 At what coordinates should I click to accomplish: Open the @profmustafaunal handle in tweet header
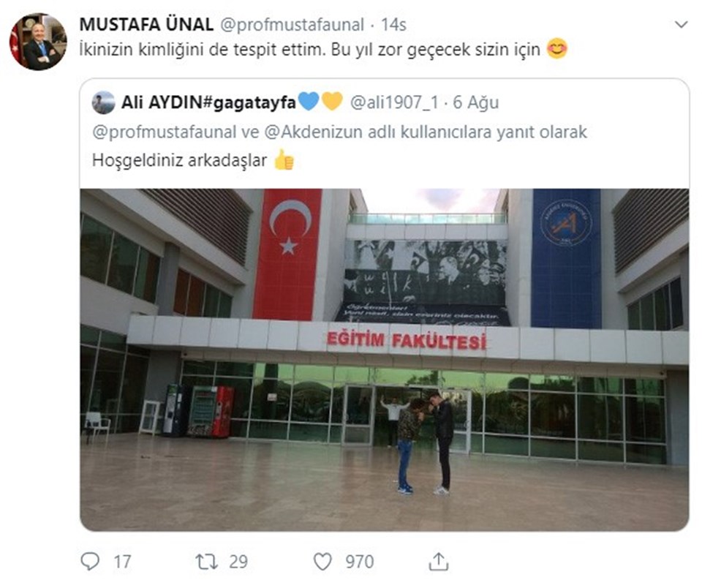coord(292,25)
